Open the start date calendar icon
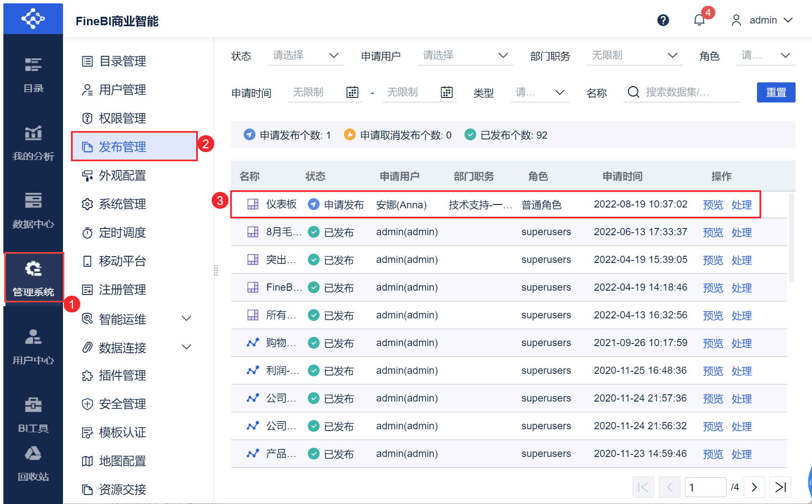This screenshot has height=504, width=812. pyautogui.click(x=352, y=92)
